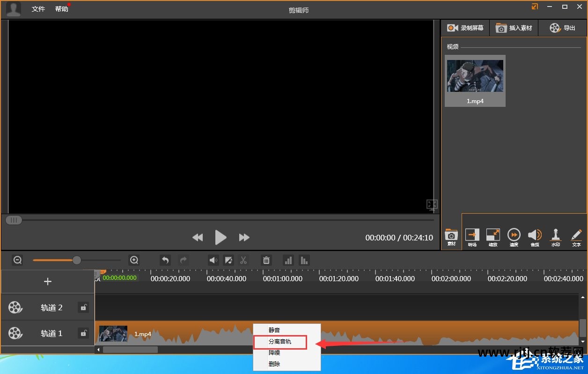This screenshot has width=588, height=374.
Task: Click the film reel icon of 轨道 1
Action: point(15,334)
